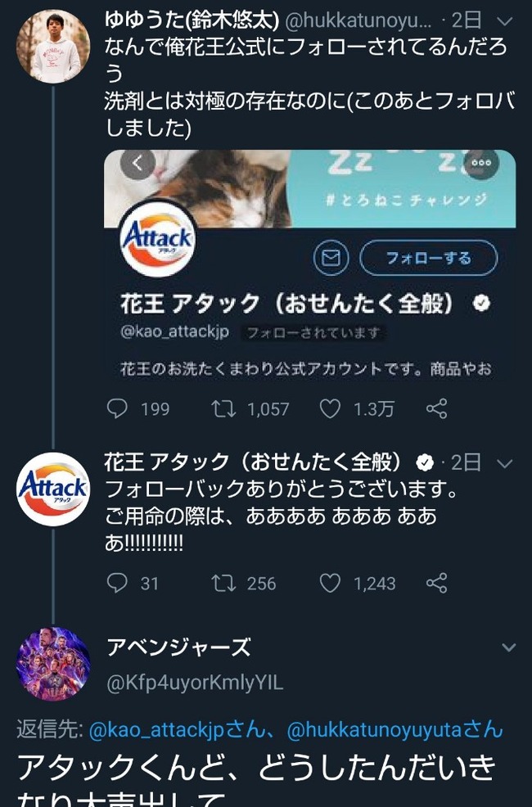Click the フォローする follow button
This screenshot has height=807, width=532.
(x=429, y=257)
